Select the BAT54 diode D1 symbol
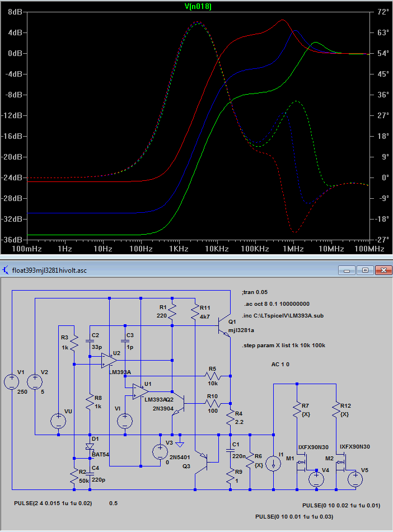This screenshot has height=532, width=393. pos(90,446)
